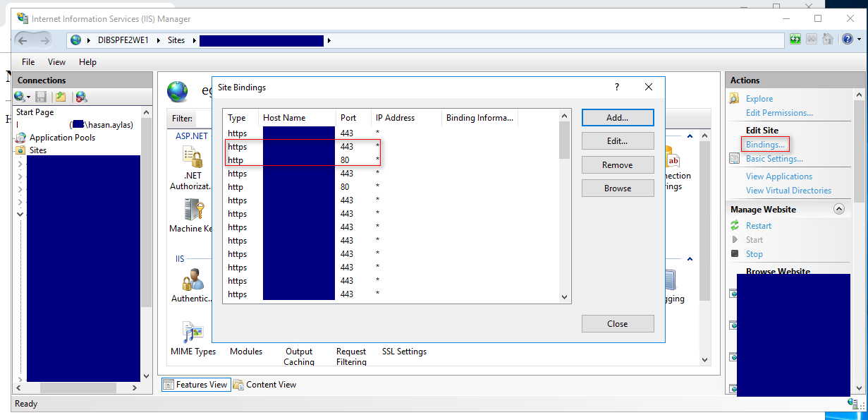Viewport: 868px width, 420px height.
Task: Click the View Applications link
Action: [x=779, y=176]
